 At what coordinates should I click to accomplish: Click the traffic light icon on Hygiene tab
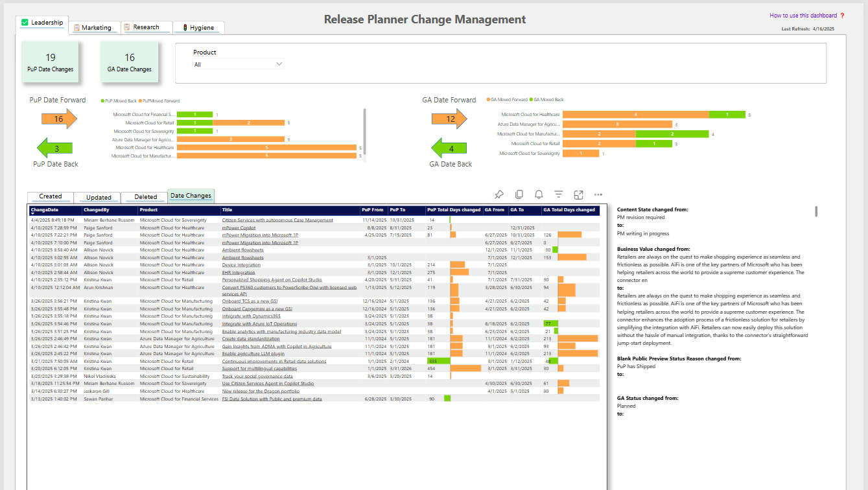coord(184,28)
